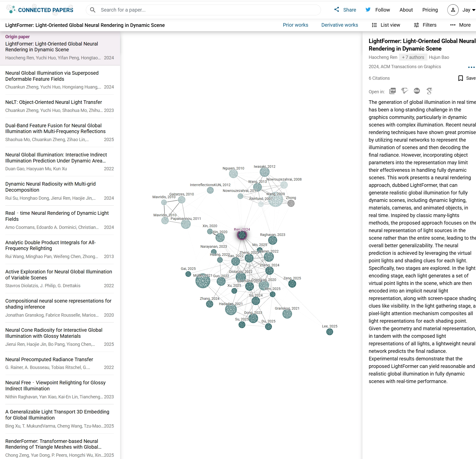
Task: Switch to Derivative works
Action: tap(340, 25)
